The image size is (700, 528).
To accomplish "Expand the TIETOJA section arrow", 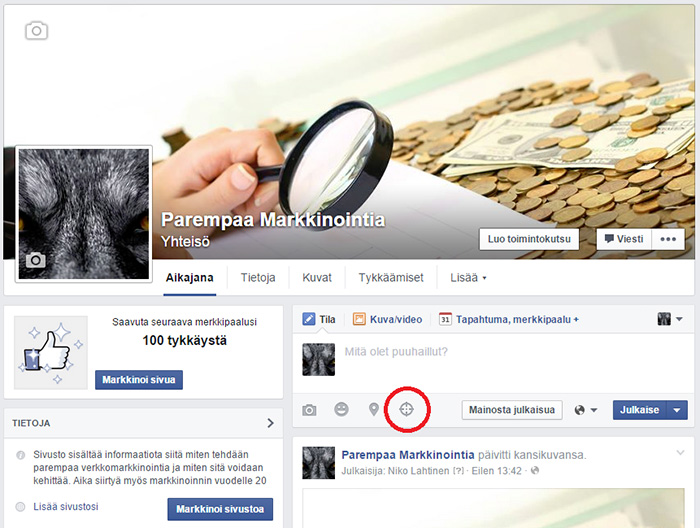I will point(271,423).
